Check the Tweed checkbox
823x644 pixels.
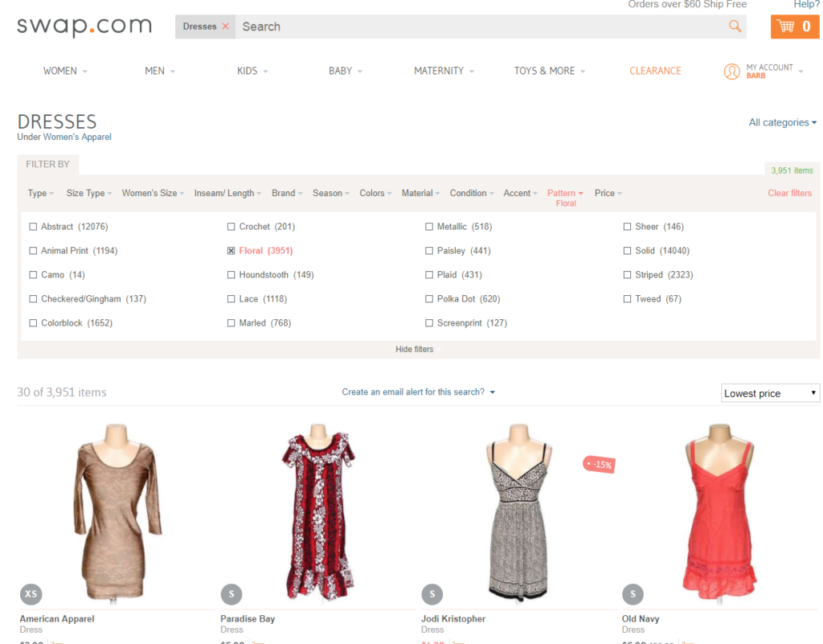[x=627, y=299]
